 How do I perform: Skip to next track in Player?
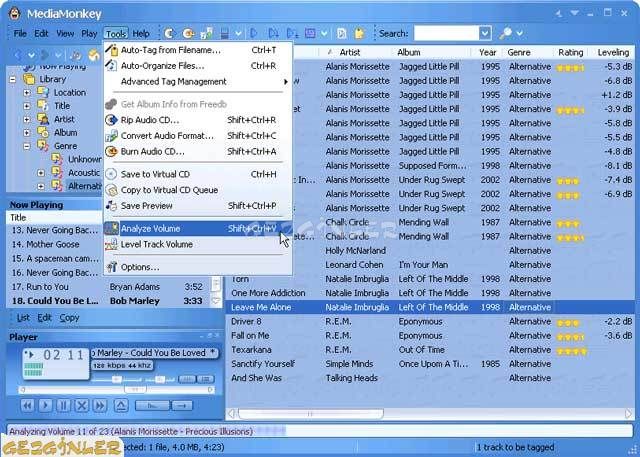(x=100, y=406)
